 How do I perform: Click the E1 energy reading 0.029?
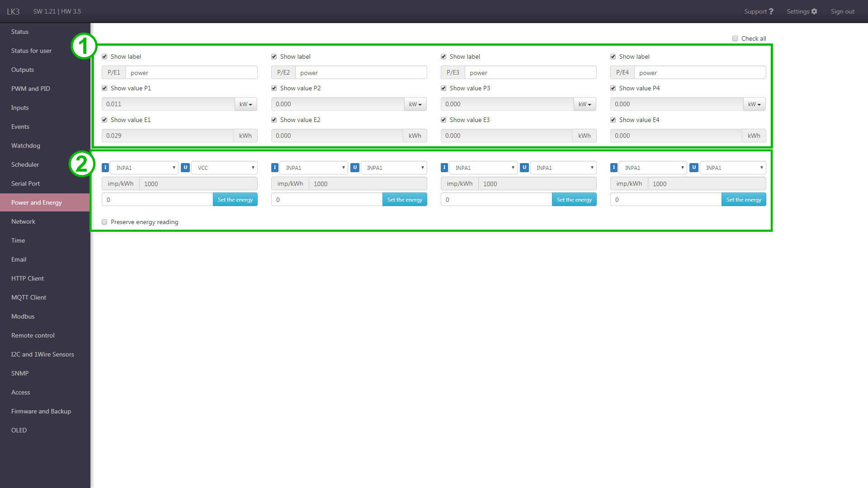tap(168, 136)
